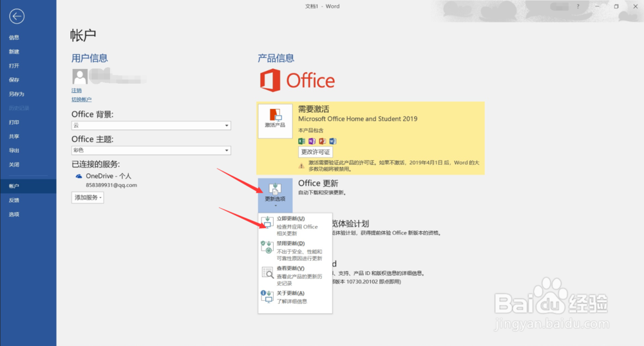Select 查看更新(V) from the update menu
The height and width of the screenshot is (346, 644).
(295, 275)
